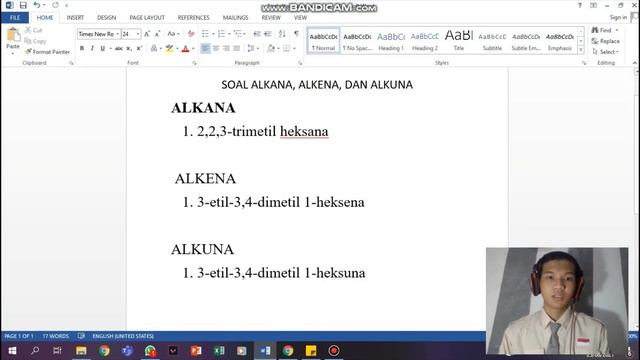
Task: Open font size dropdown showing 24
Action: [x=138, y=34]
